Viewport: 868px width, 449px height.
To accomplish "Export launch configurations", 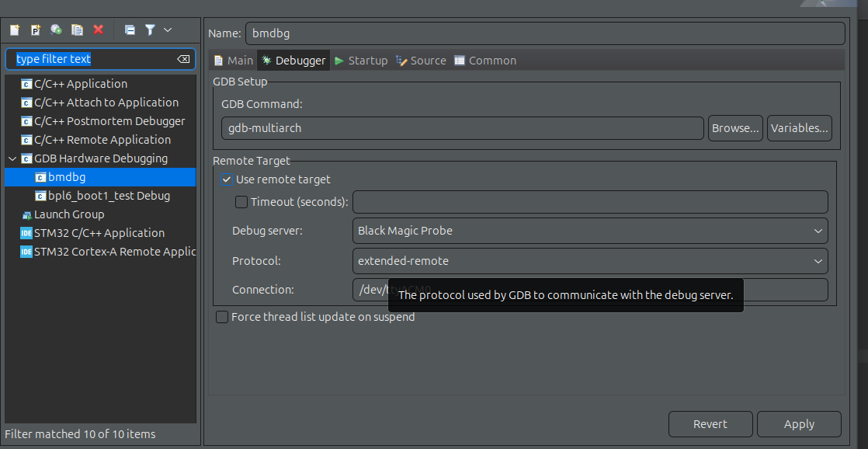I will [56, 30].
